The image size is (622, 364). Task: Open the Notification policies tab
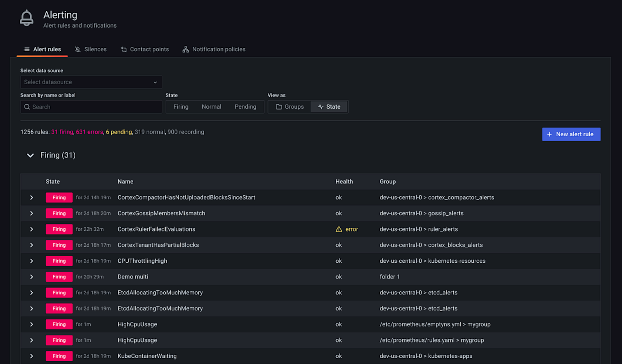pyautogui.click(x=218, y=49)
